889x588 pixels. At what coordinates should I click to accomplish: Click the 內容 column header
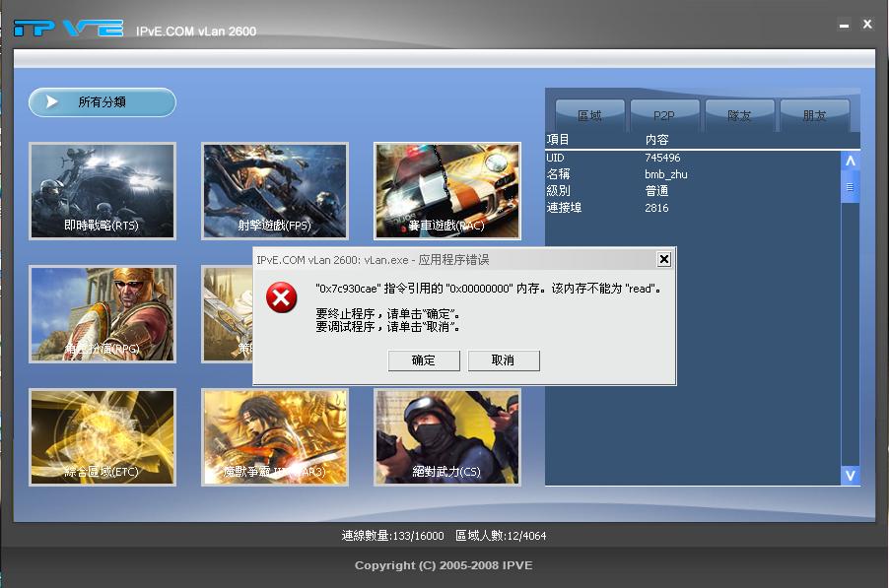tap(657, 139)
